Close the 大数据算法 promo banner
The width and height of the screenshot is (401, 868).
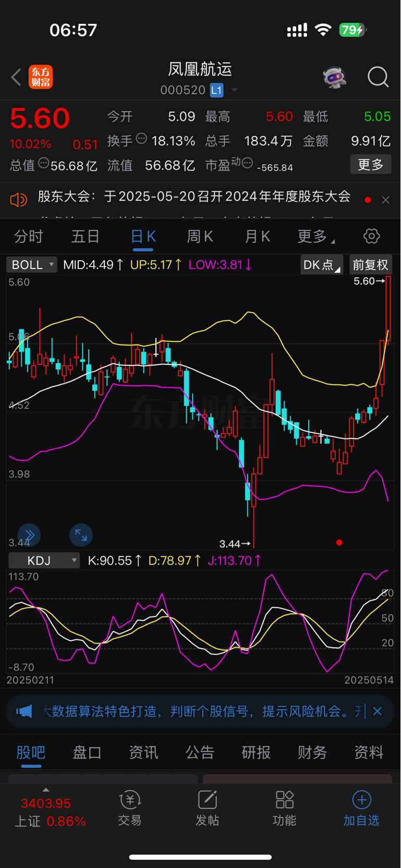coord(378,711)
